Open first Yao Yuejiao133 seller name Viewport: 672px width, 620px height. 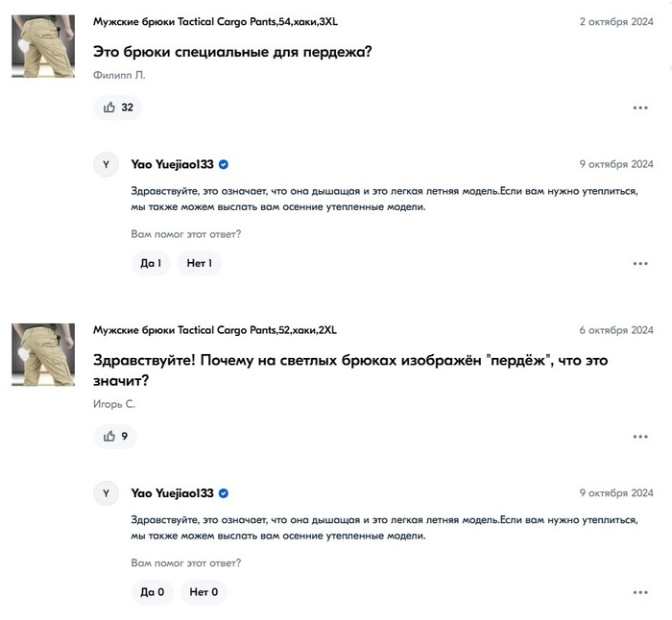(x=172, y=164)
